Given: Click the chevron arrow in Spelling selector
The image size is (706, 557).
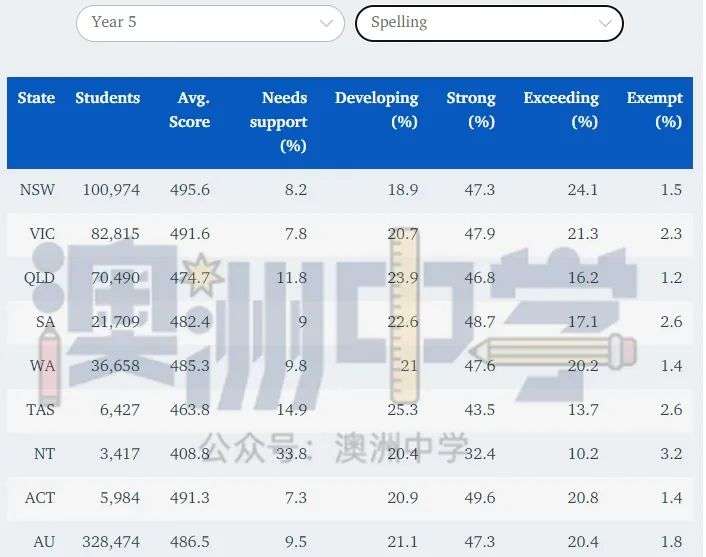Looking at the screenshot, I should tap(605, 23).
